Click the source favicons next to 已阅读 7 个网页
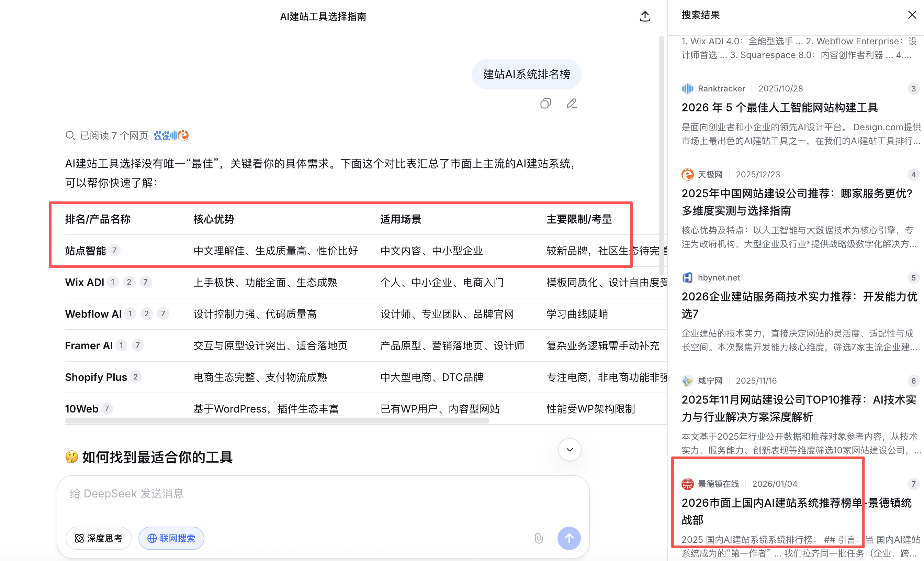 [171, 135]
